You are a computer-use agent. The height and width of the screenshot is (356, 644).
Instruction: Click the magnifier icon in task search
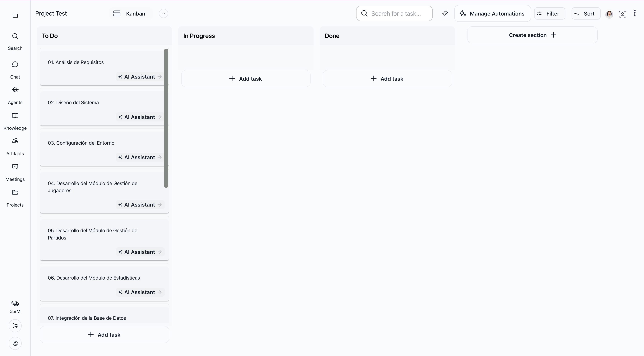tap(365, 13)
